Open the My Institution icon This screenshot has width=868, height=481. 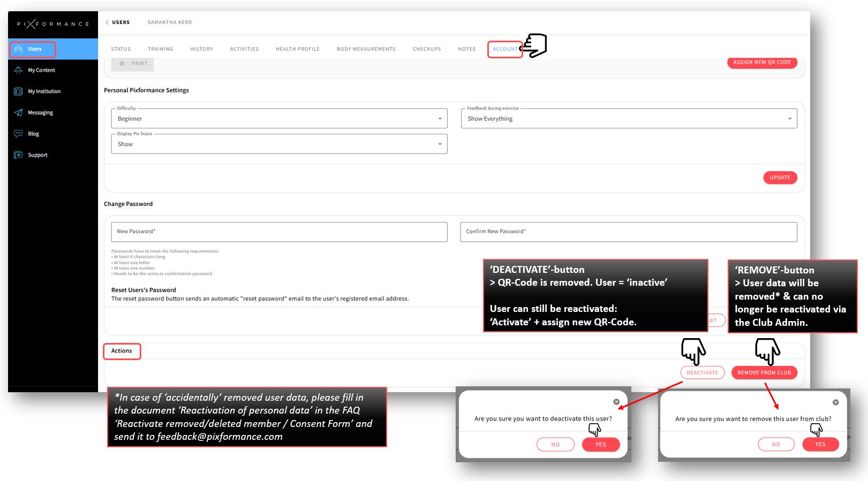(18, 91)
